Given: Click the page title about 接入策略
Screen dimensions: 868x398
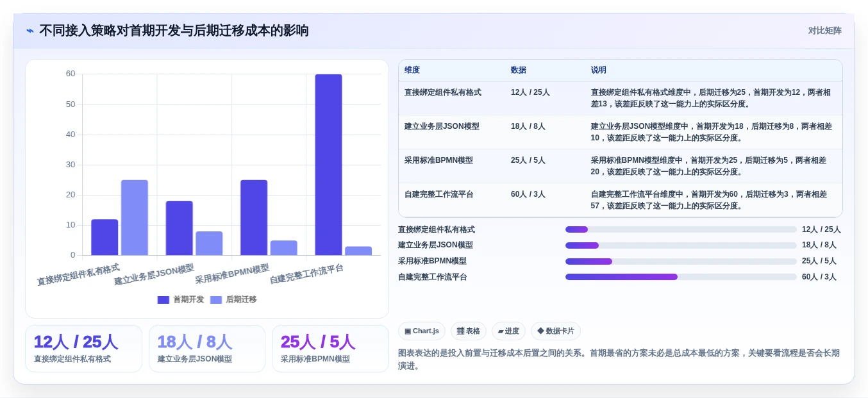Looking at the screenshot, I should click(x=174, y=31).
